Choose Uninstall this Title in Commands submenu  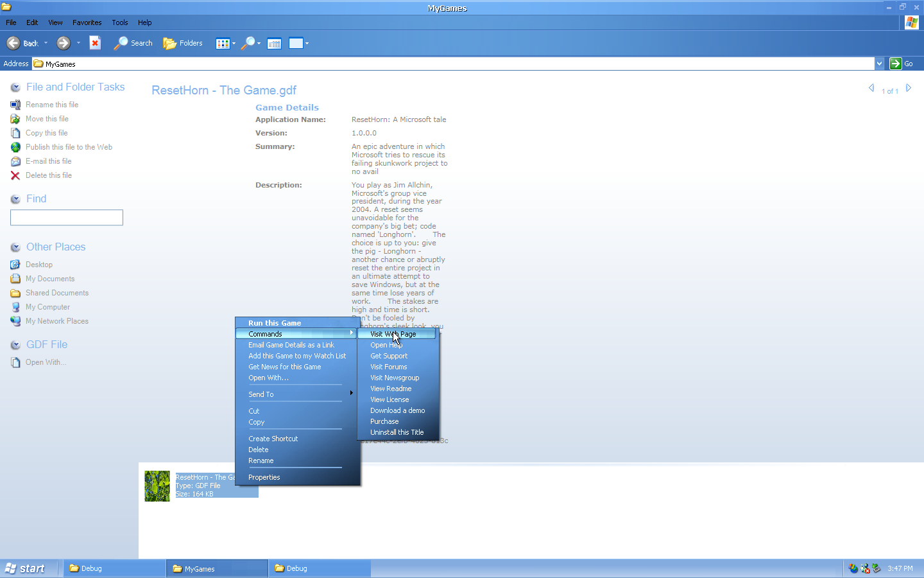397,432
